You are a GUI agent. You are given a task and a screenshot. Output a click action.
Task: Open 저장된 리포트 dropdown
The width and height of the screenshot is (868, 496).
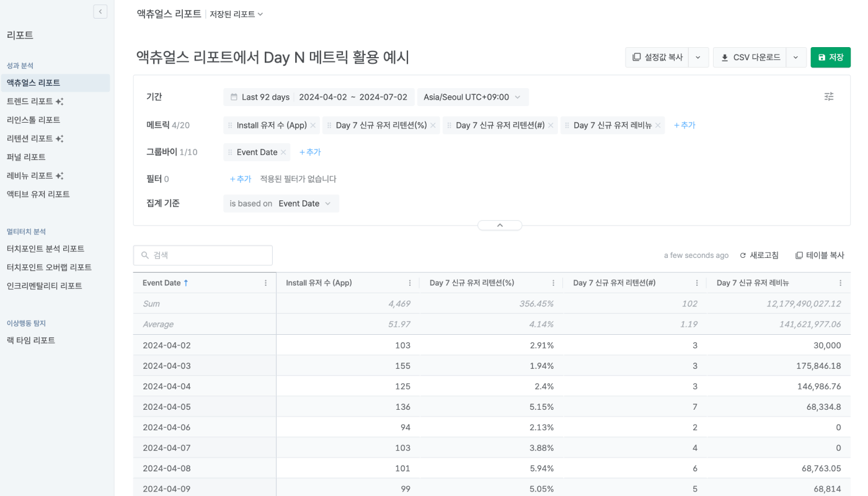tap(236, 14)
